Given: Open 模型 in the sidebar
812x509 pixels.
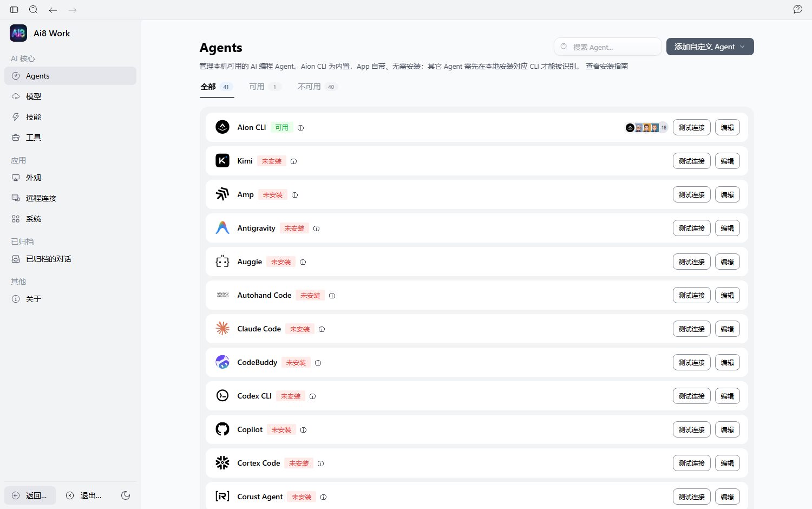Looking at the screenshot, I should [70, 96].
